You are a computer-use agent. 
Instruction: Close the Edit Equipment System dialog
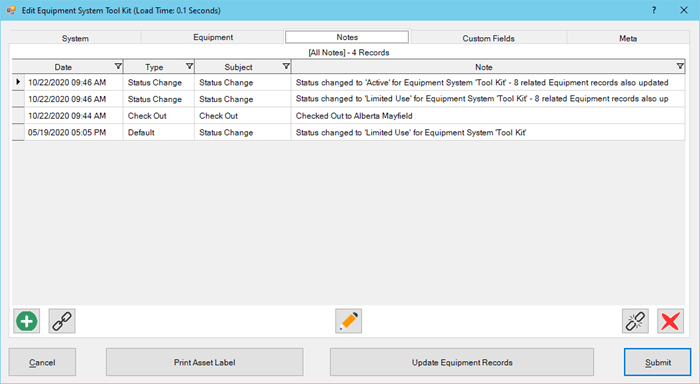point(683,10)
